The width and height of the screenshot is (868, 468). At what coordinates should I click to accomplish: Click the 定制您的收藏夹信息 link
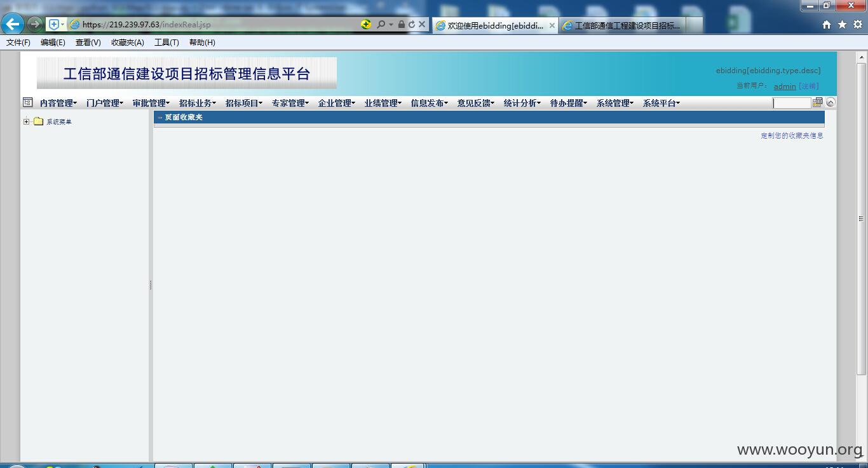coord(792,135)
